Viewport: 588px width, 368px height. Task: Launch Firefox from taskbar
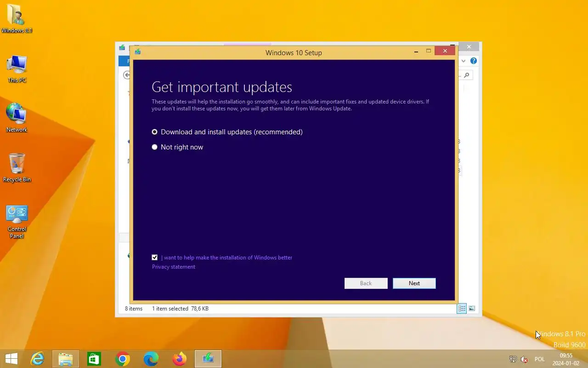point(180,359)
